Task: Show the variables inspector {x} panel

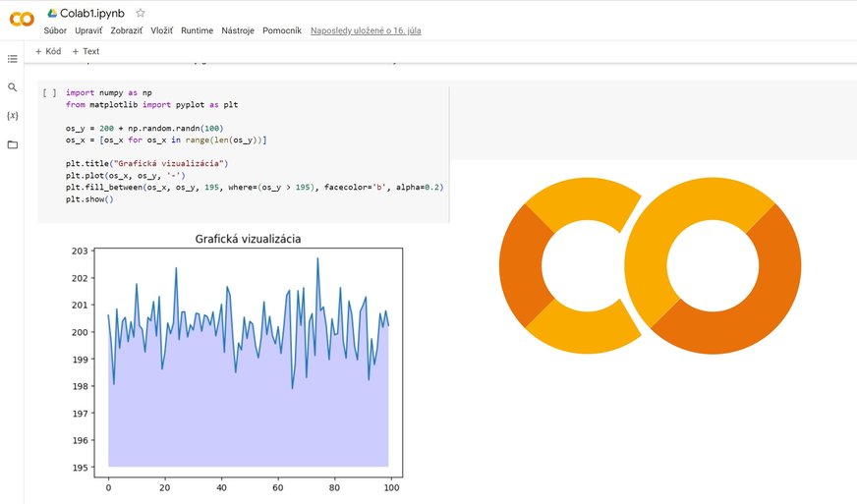Action: click(x=13, y=116)
